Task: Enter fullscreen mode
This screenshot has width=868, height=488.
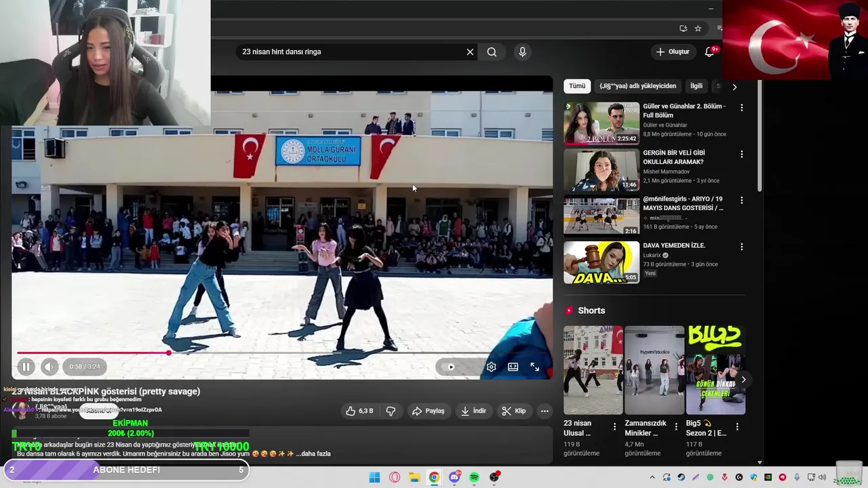Action: [x=535, y=367]
